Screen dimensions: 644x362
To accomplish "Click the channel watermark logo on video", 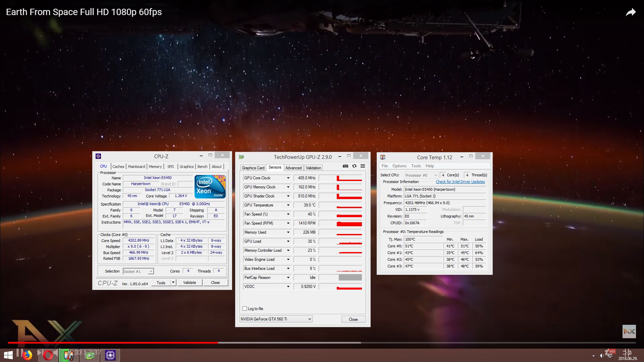I will click(629, 331).
